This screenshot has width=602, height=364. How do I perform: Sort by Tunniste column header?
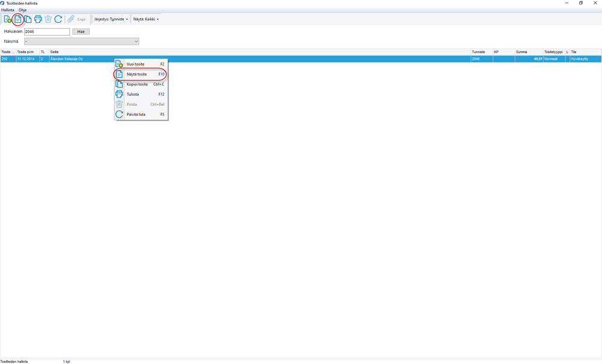click(482, 52)
